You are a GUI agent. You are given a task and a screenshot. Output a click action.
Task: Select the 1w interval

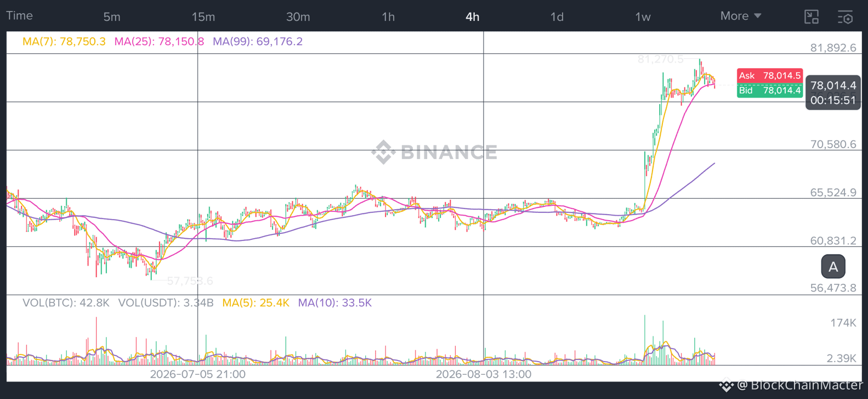[x=643, y=17]
